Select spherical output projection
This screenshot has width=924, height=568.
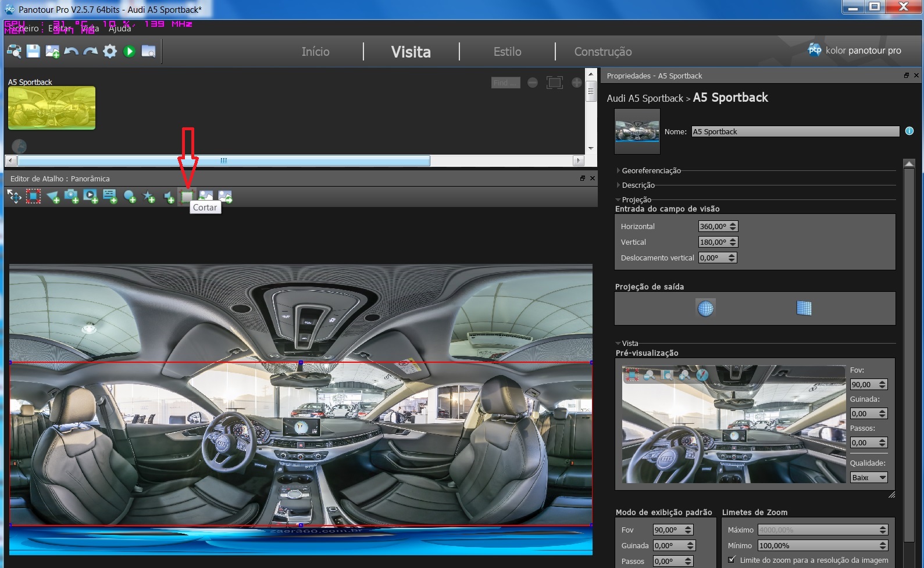pos(705,308)
